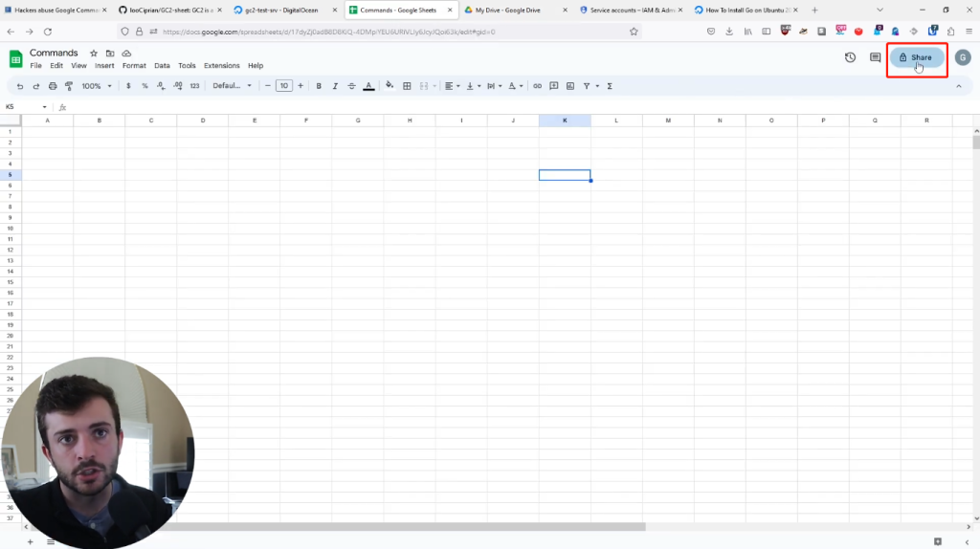This screenshot has width=980, height=549.
Task: Click the Name box showing K5
Action: tap(26, 107)
